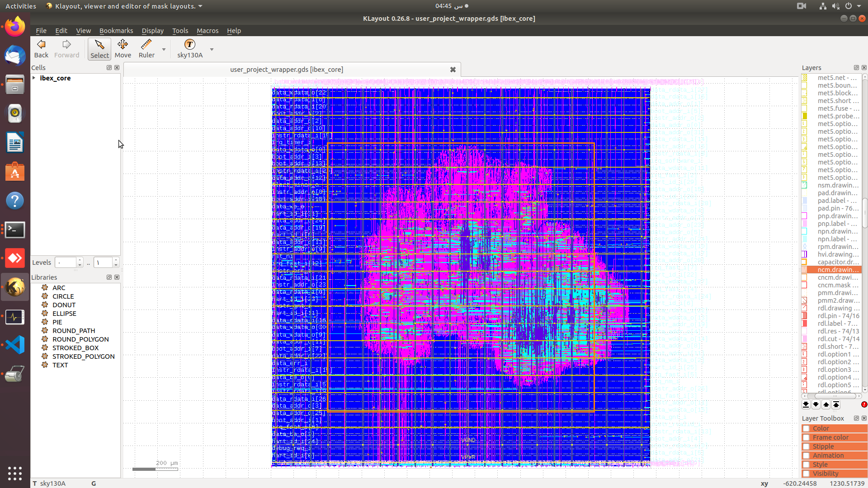The width and height of the screenshot is (868, 488).
Task: Toggle the Visibility checkbox in Layer Toolbox
Action: click(806, 474)
